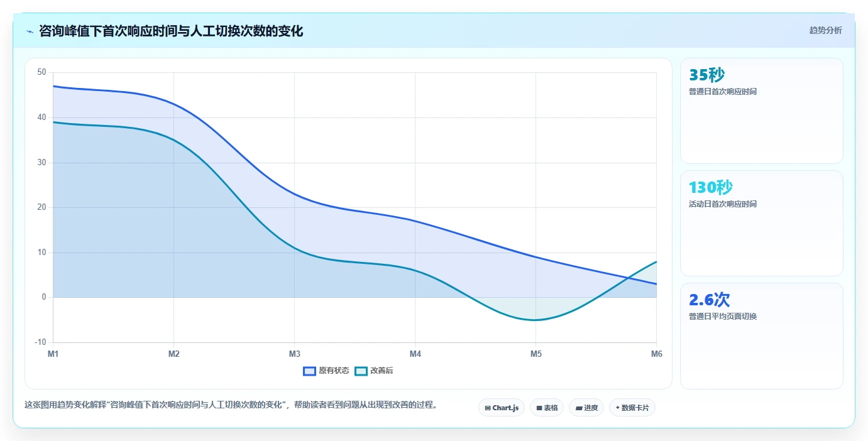This screenshot has width=868, height=441.
Task: Click the M4 x-axis label
Action: [415, 354]
